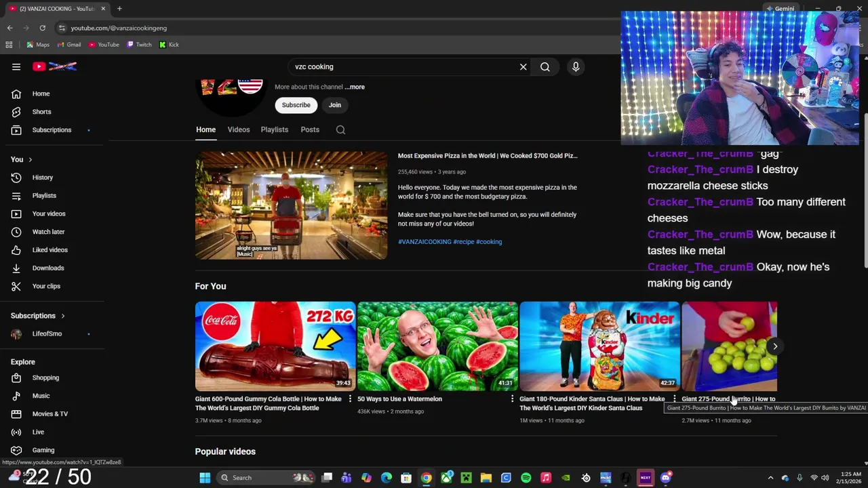
Task: Go back in the browser
Action: click(x=9, y=28)
